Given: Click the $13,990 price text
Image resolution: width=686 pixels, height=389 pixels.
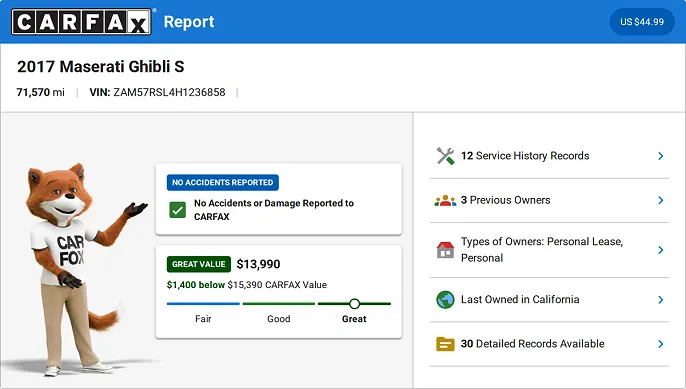Looking at the screenshot, I should click(258, 264).
